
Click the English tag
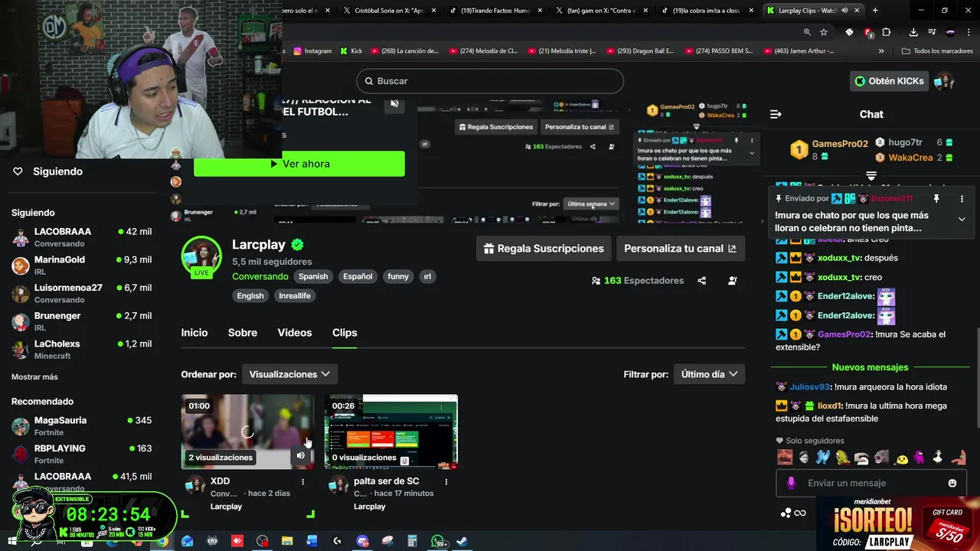point(250,295)
